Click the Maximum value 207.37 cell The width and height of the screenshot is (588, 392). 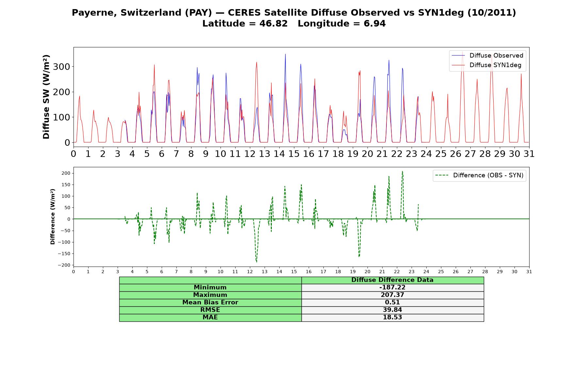click(392, 295)
